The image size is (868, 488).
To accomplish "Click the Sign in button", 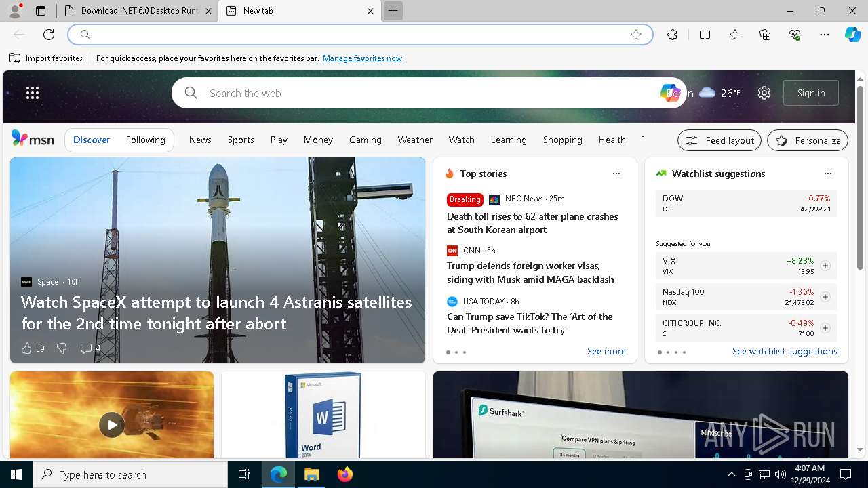I will (x=811, y=93).
